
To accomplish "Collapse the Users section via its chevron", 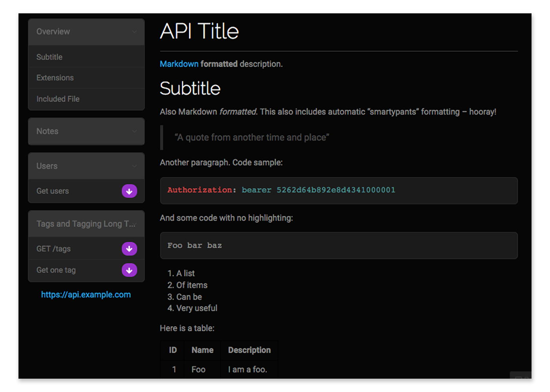I will point(134,166).
